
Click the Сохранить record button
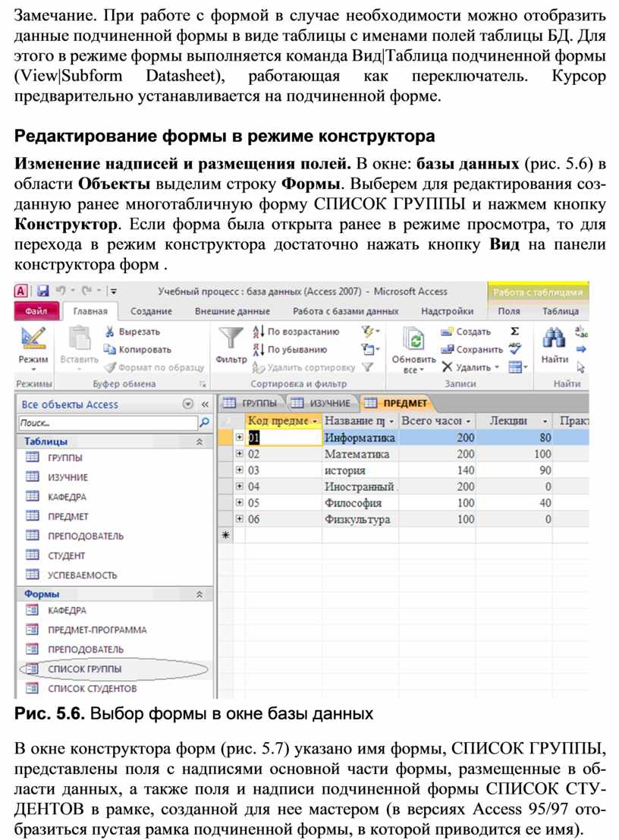[x=473, y=349]
